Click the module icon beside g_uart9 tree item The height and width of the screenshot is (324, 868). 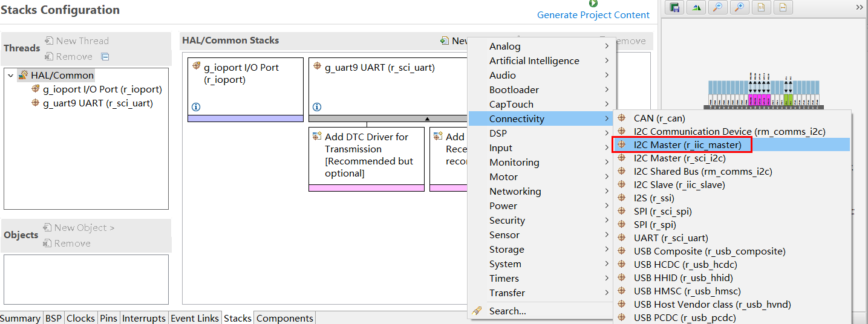point(36,103)
